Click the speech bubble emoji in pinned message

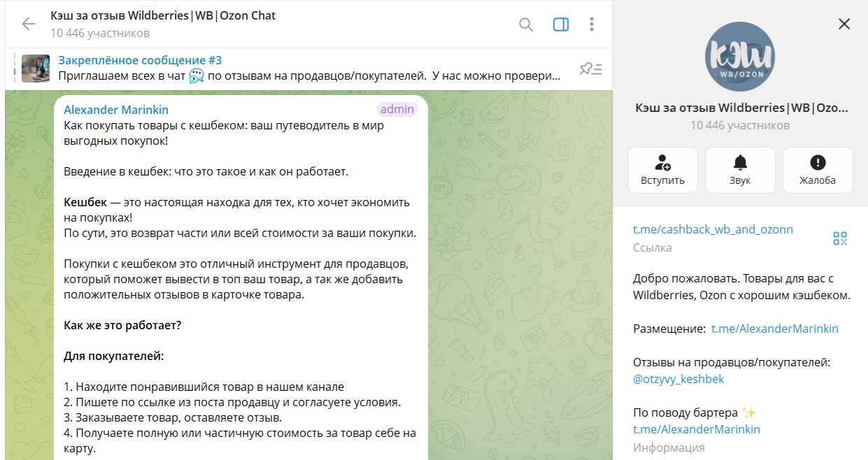pos(197,76)
